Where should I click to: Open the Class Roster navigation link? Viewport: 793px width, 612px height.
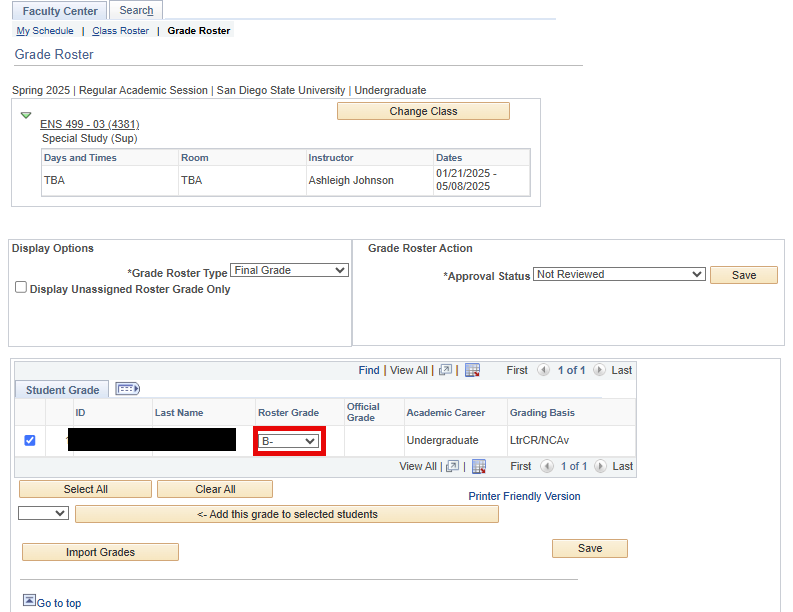click(x=120, y=31)
